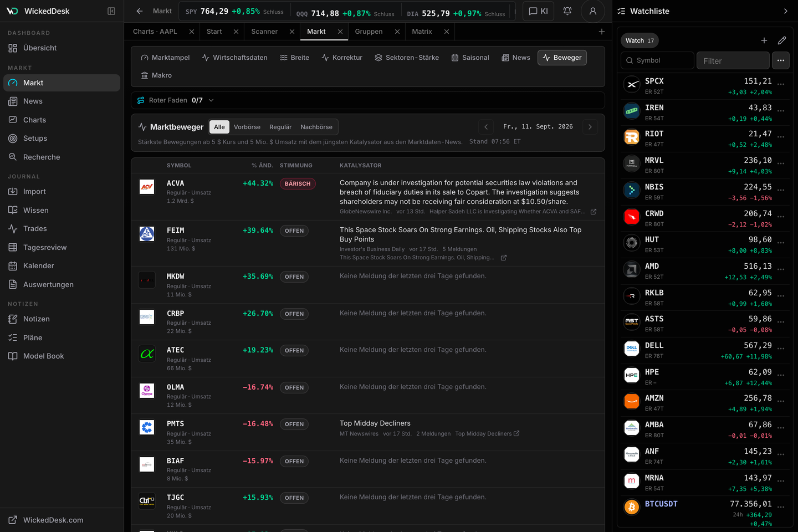This screenshot has width=798, height=532.
Task: Open Pläne in the sidebar
Action: coord(62,337)
